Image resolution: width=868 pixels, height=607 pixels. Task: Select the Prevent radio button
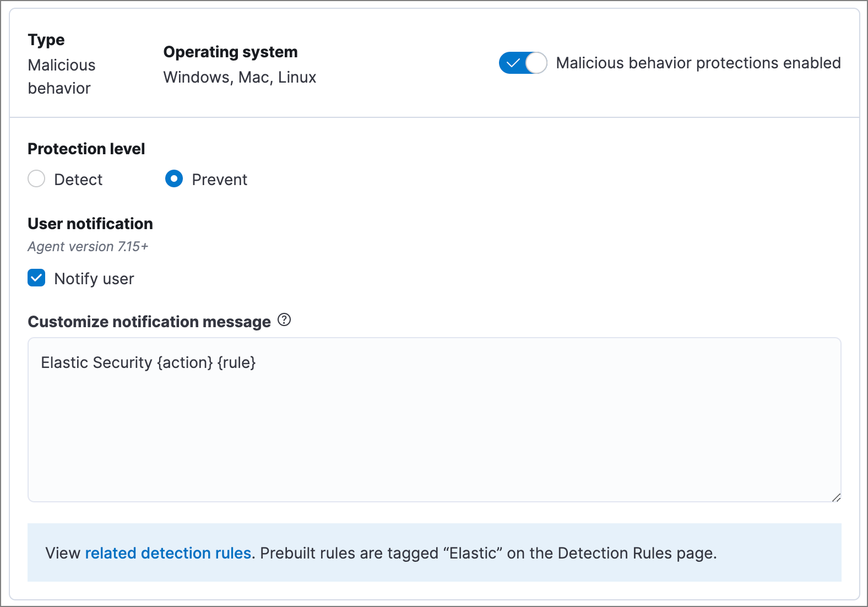174,179
